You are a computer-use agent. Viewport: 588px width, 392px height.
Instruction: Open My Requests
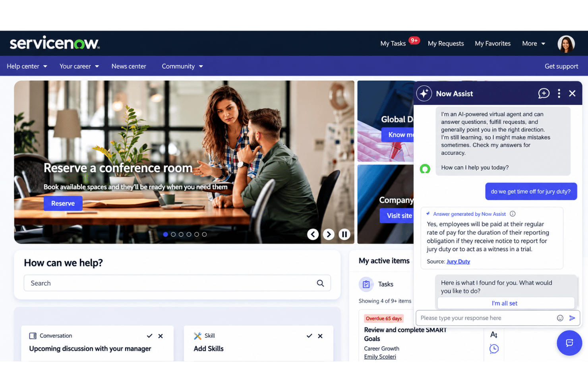[x=446, y=44]
